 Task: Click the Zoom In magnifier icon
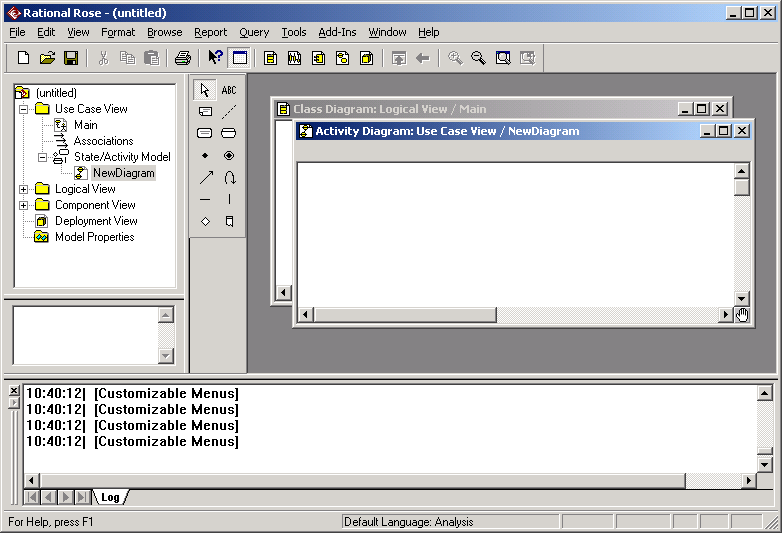pyautogui.click(x=454, y=58)
